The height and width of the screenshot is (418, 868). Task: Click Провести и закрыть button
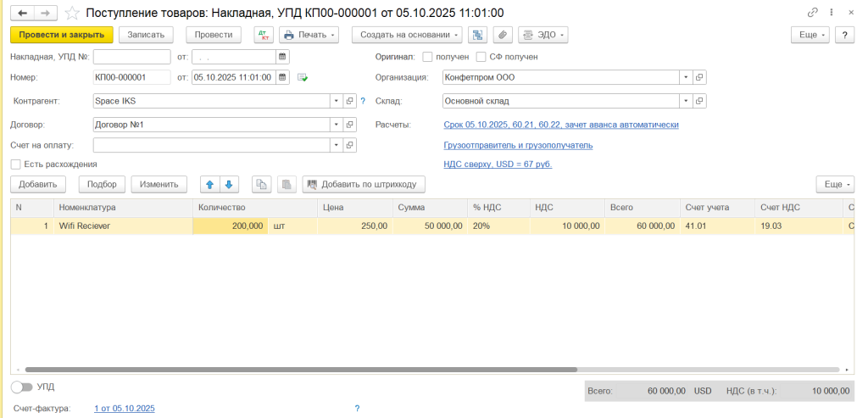tap(61, 35)
